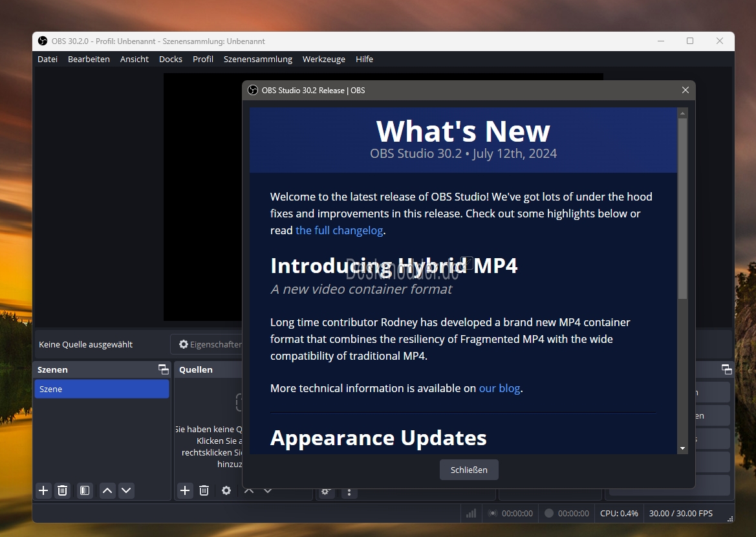Open the "our blog" link

click(x=499, y=388)
